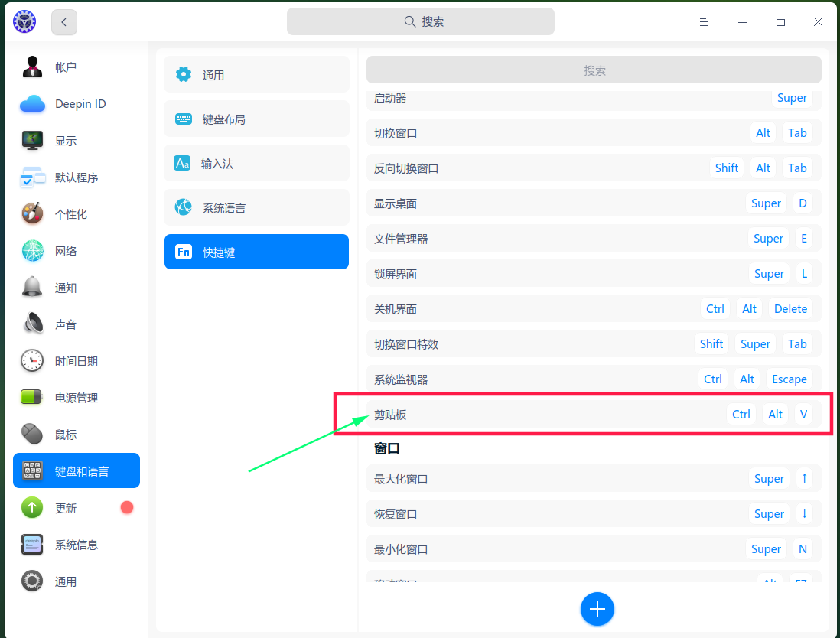Open the 电源管理 category label
840x638 pixels.
(x=77, y=398)
